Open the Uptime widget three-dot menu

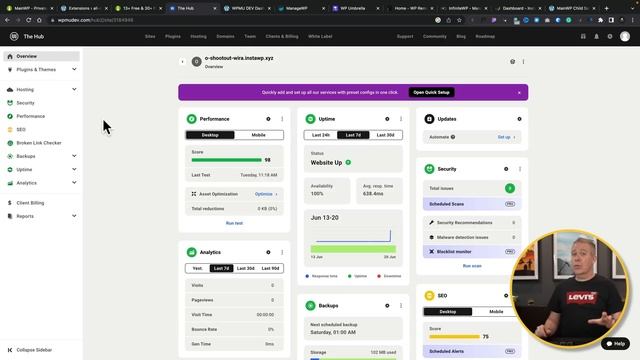point(401,119)
